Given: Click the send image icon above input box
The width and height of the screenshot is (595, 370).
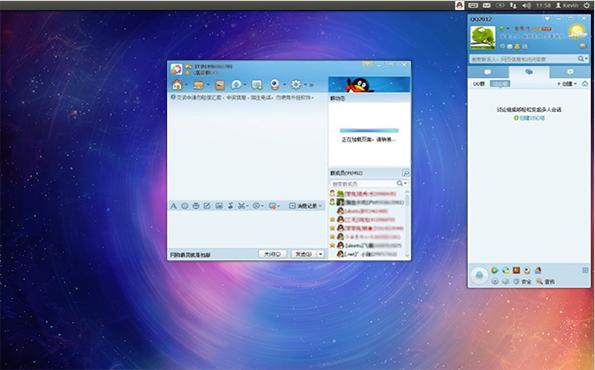Looking at the screenshot, I should [x=219, y=206].
